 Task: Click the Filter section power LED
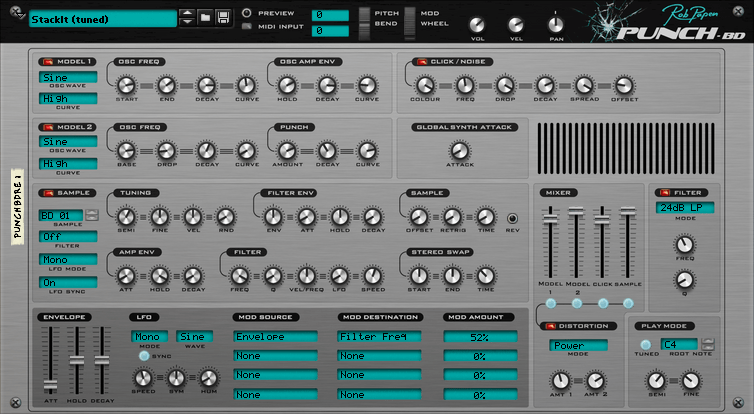(664, 192)
